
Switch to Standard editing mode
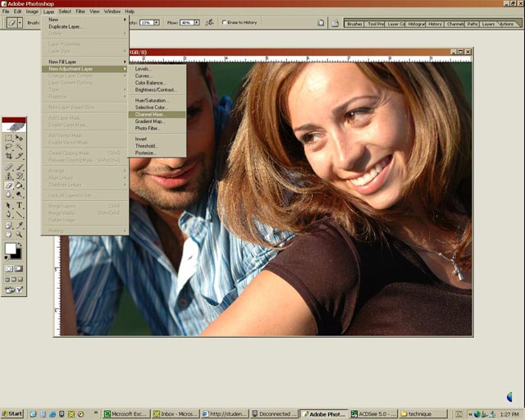point(9,268)
